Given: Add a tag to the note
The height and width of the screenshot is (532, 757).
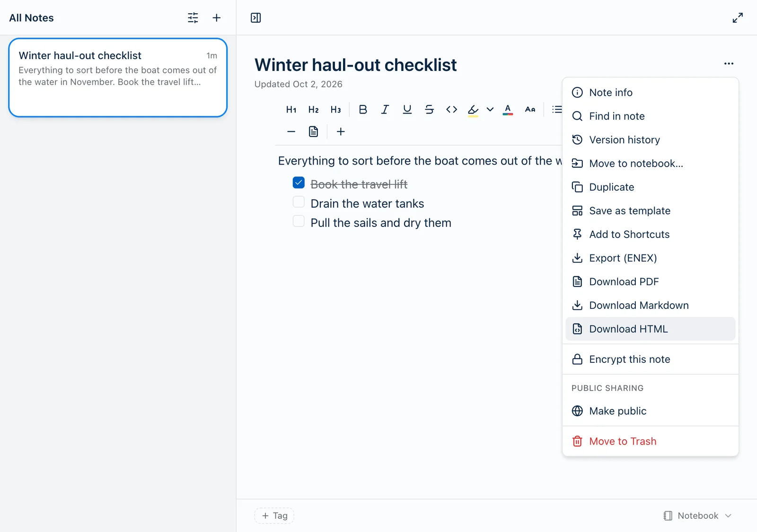Looking at the screenshot, I should tap(274, 516).
